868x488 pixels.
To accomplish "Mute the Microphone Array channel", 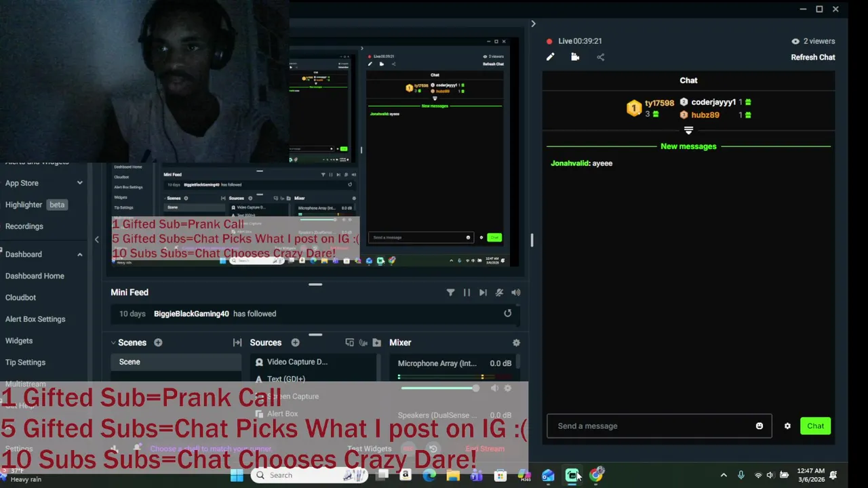I will tap(494, 388).
